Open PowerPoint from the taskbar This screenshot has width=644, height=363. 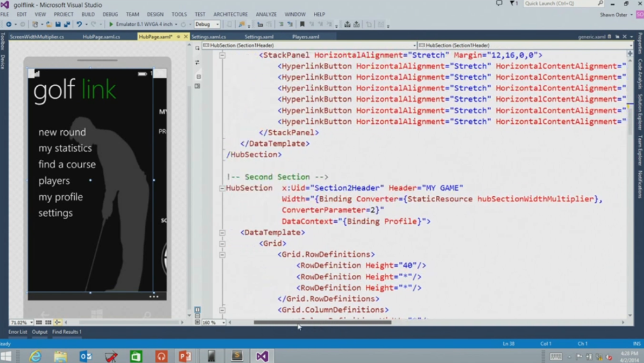(186, 356)
